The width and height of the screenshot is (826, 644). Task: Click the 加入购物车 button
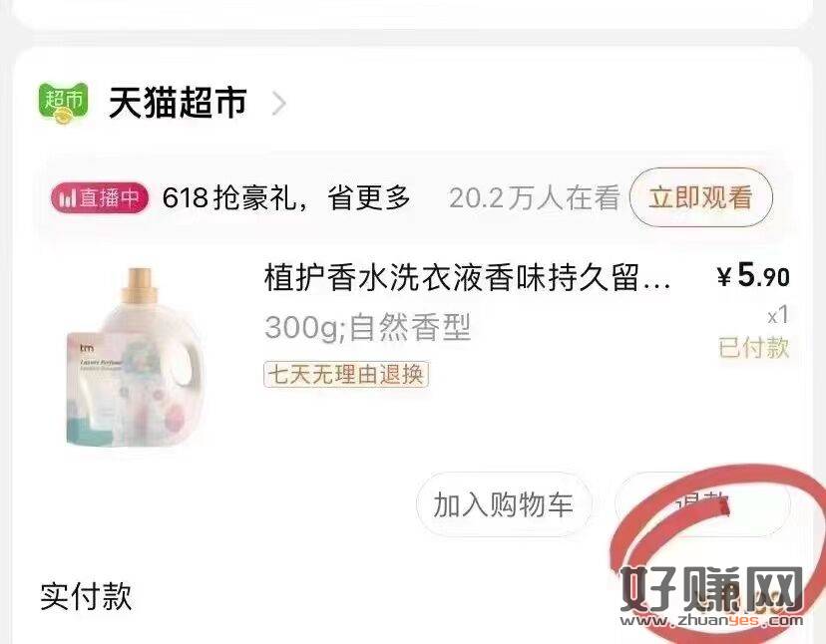(x=504, y=503)
